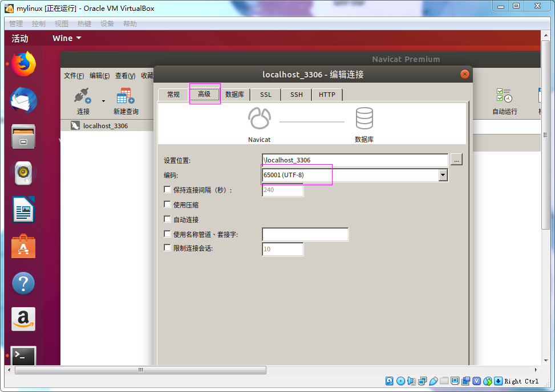Open Navicat File (文件) menu
This screenshot has height=392, width=555.
74,76
